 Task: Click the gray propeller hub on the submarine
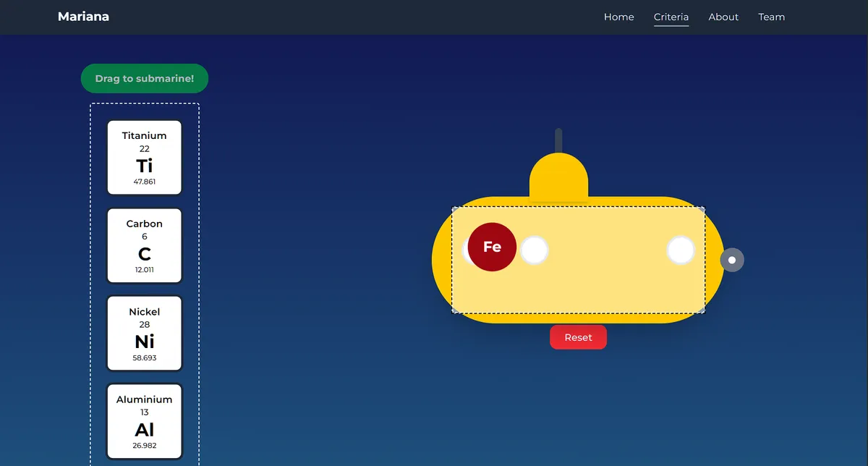[x=732, y=260]
